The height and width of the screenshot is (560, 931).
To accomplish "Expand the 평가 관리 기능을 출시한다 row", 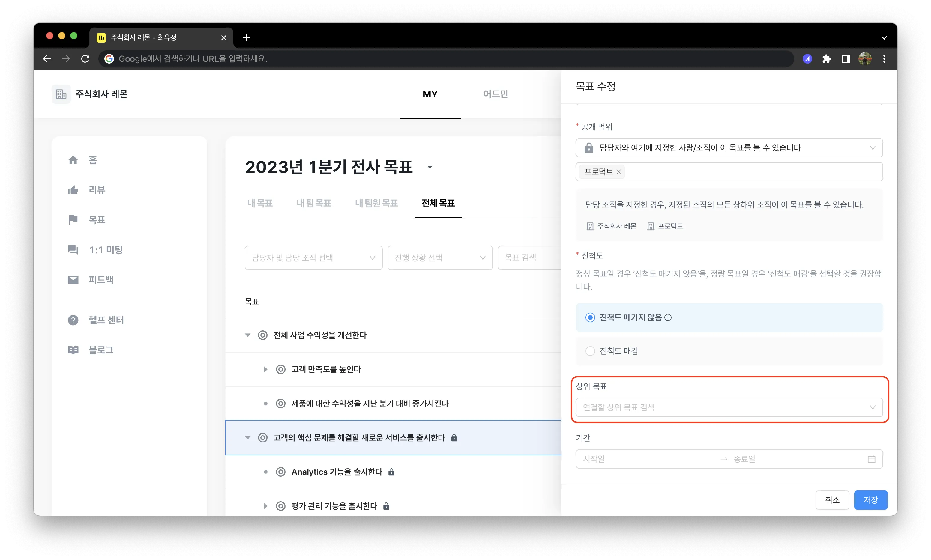I will click(265, 506).
